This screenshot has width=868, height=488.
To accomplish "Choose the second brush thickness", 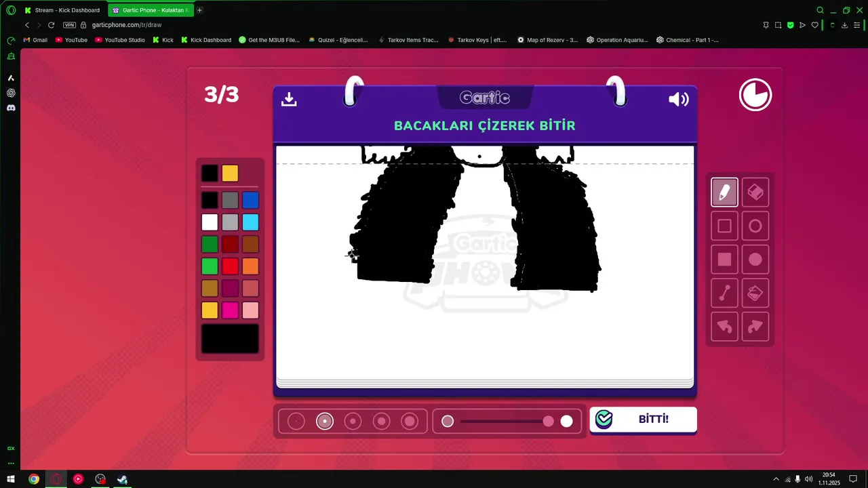I will (325, 422).
